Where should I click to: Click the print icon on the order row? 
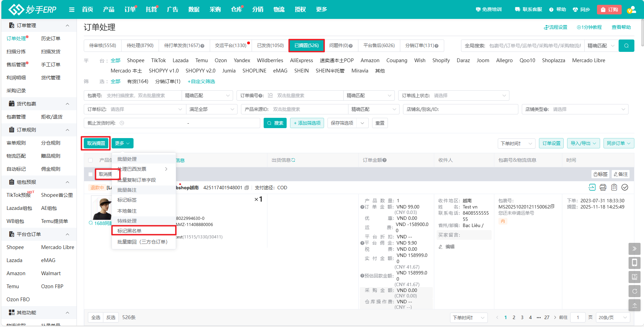tap(603, 188)
